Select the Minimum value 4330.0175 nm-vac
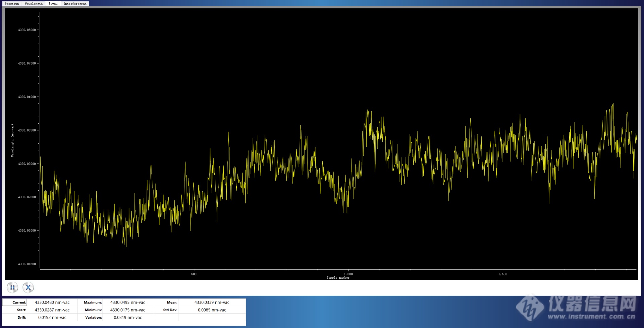 pos(128,310)
